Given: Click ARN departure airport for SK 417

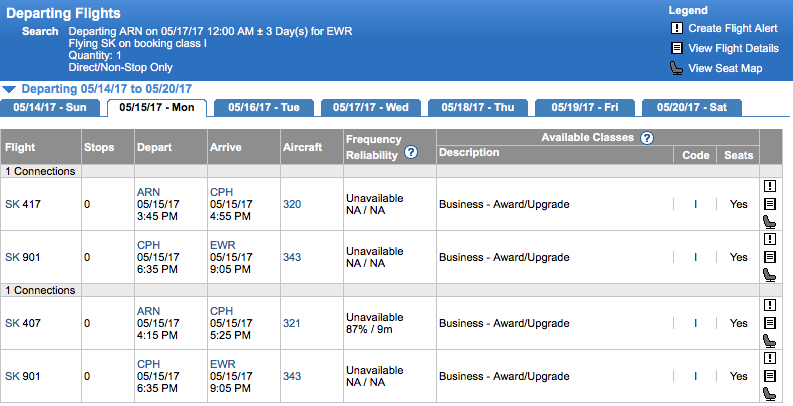Looking at the screenshot, I should point(148,191).
